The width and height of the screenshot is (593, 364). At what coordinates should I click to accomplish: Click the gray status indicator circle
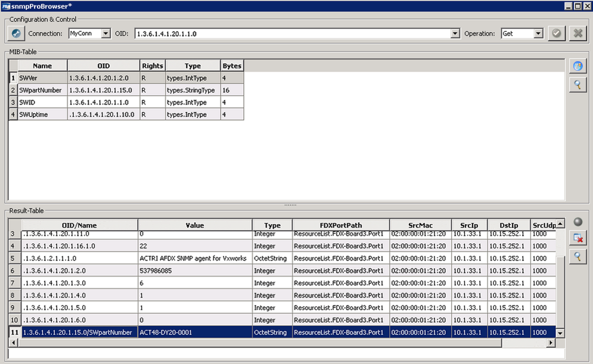click(x=577, y=221)
